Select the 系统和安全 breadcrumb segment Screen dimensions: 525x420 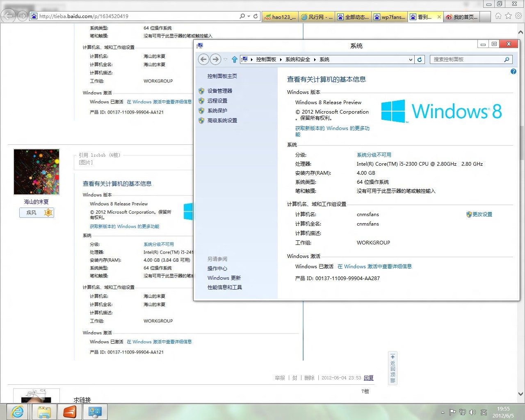(x=298, y=59)
